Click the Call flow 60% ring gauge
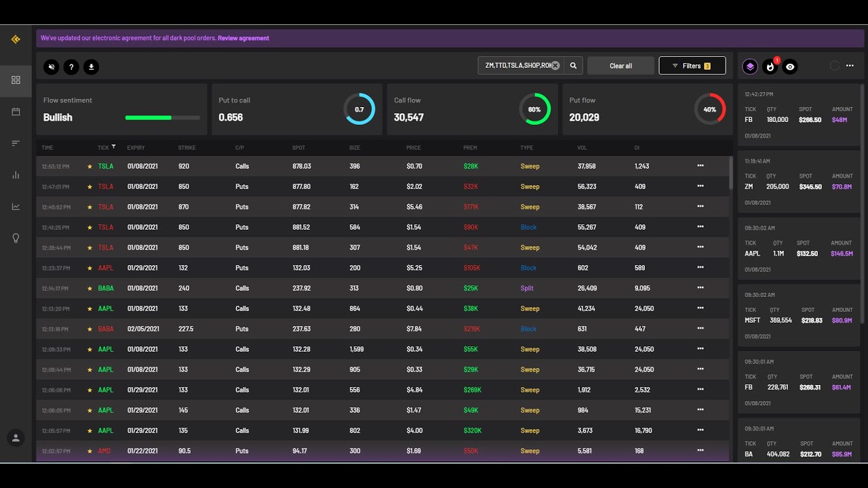Screen dimensions: 868x488 pos(534,109)
